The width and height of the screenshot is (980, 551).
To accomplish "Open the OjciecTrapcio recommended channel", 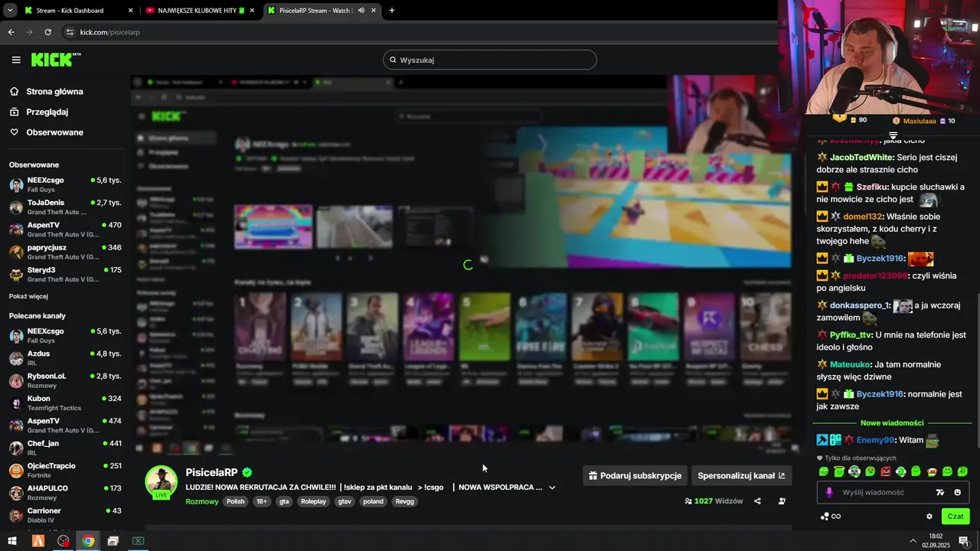I will point(64,470).
